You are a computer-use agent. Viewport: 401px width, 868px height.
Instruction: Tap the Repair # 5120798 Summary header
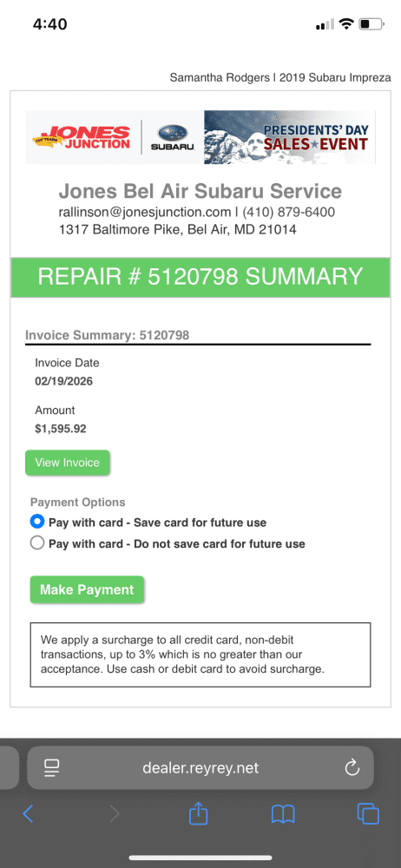(x=200, y=277)
